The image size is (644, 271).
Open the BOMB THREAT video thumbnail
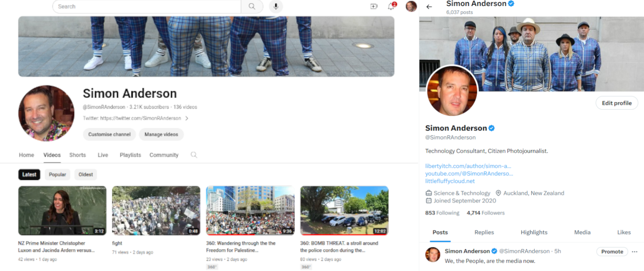(344, 211)
